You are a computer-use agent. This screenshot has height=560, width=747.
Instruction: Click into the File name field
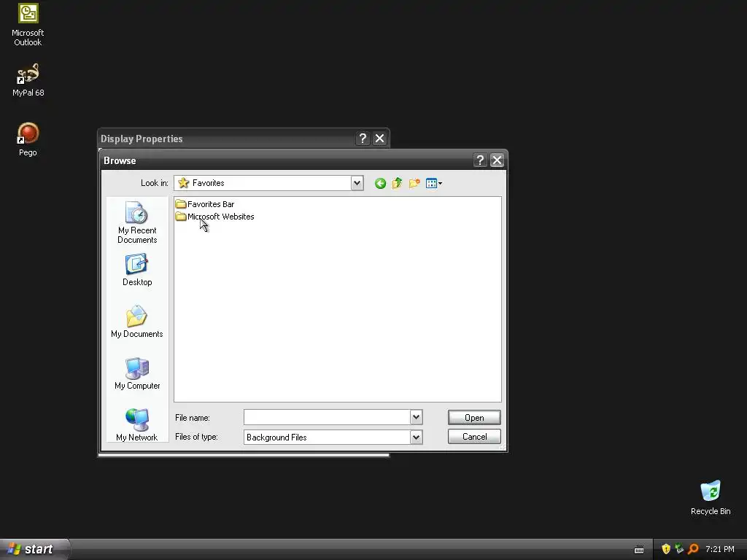(327, 418)
